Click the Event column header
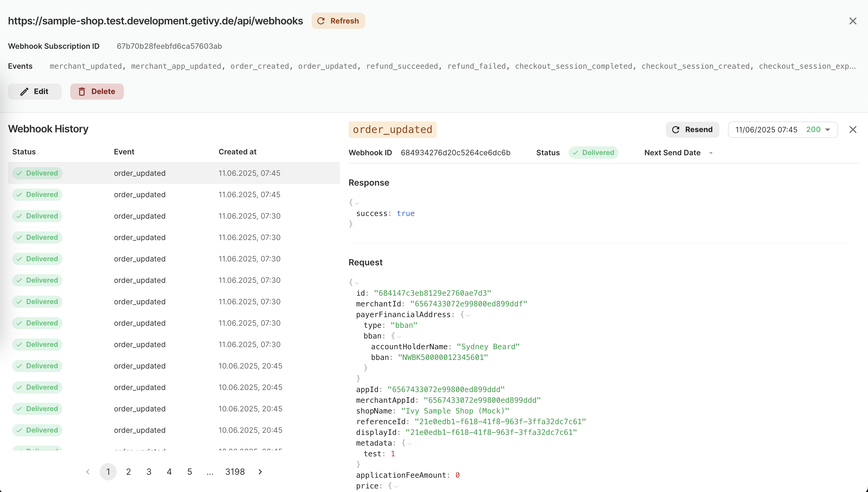 124,152
